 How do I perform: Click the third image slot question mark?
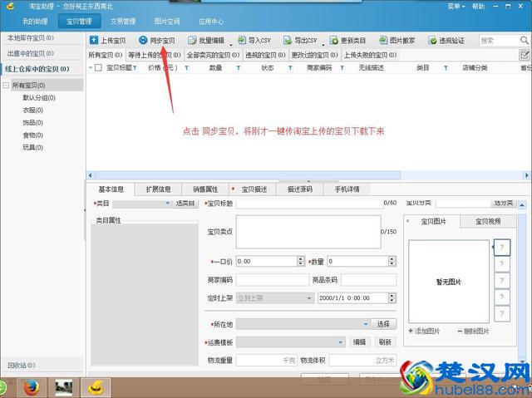502,280
